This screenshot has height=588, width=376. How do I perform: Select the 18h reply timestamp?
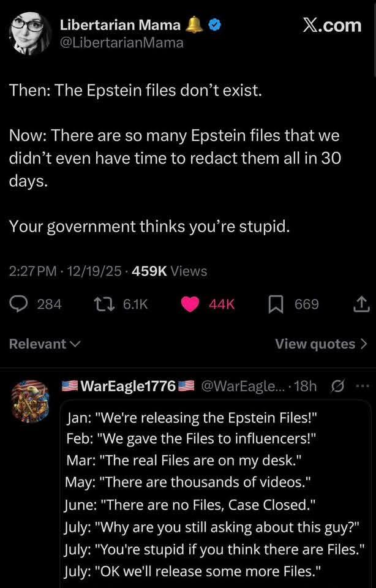click(305, 386)
